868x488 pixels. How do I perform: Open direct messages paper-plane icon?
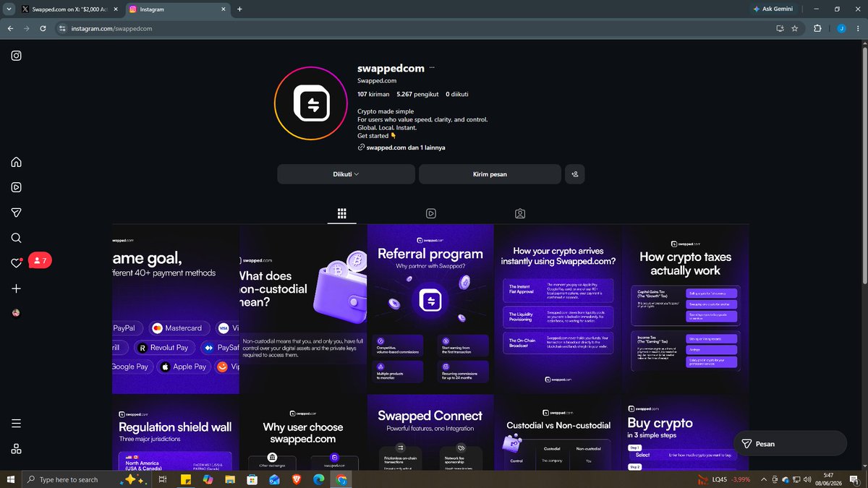pyautogui.click(x=16, y=213)
